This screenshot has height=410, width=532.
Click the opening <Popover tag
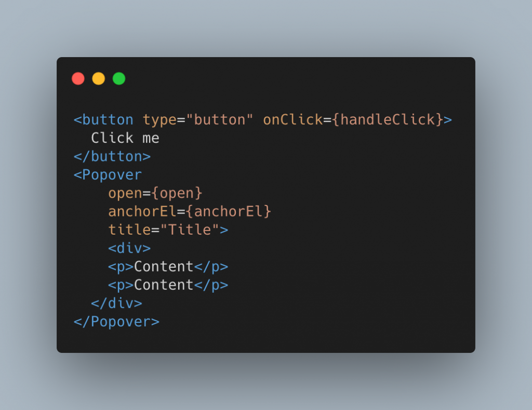tap(108, 175)
